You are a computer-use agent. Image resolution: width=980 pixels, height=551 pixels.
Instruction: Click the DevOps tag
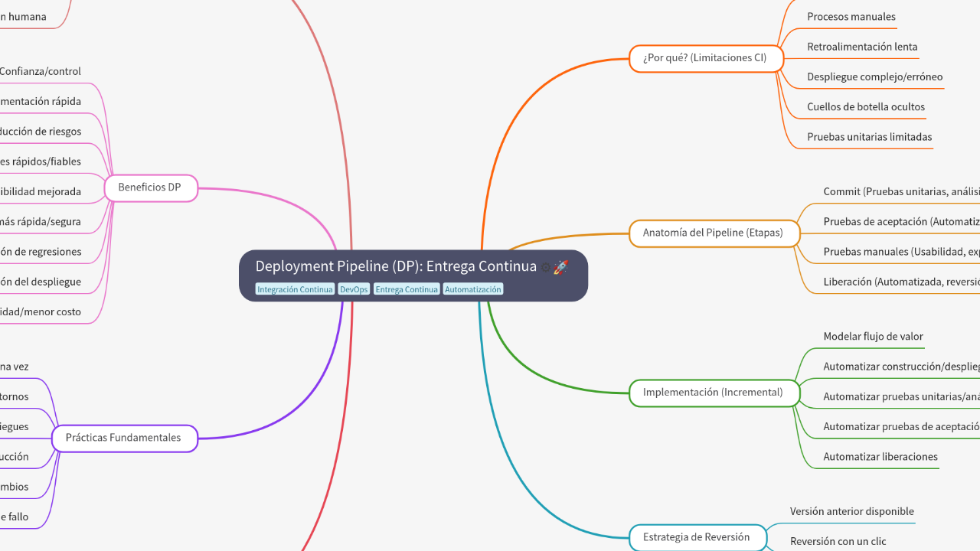point(354,289)
